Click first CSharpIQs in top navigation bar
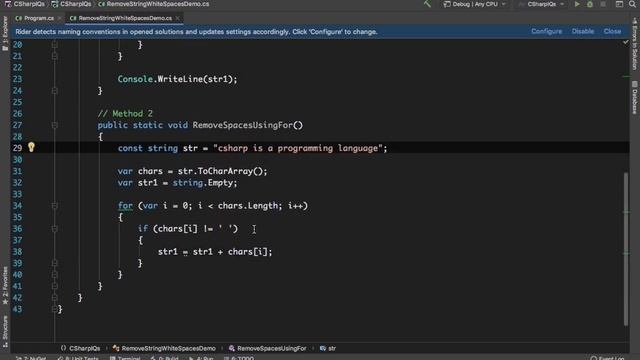Viewport: 640px width, 360px height. point(25,4)
